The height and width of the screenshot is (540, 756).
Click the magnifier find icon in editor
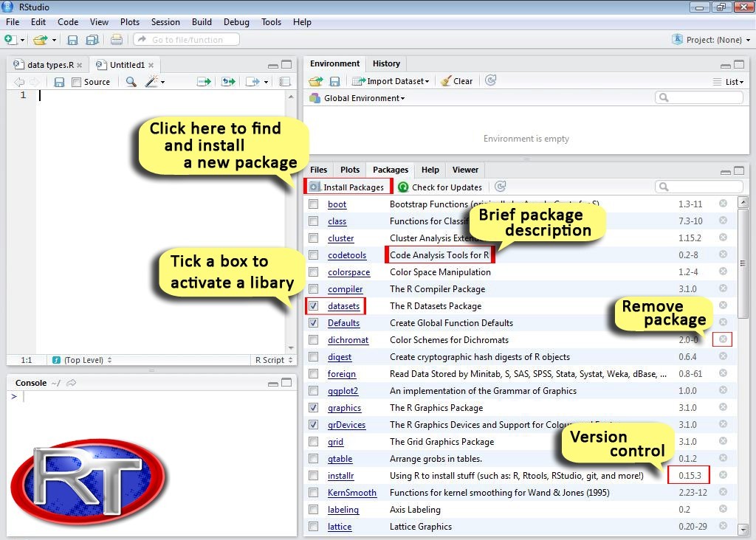coord(131,82)
